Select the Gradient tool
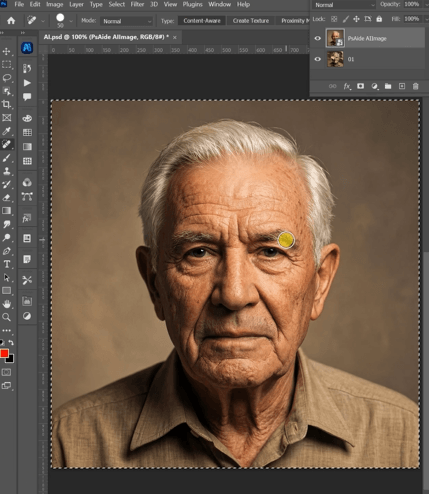429x494 pixels. point(6,211)
